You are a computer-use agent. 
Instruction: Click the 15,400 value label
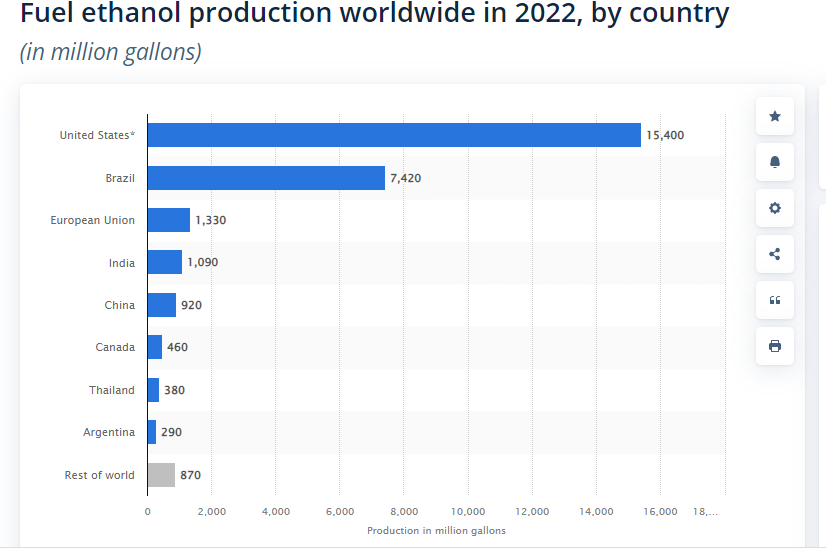point(665,135)
